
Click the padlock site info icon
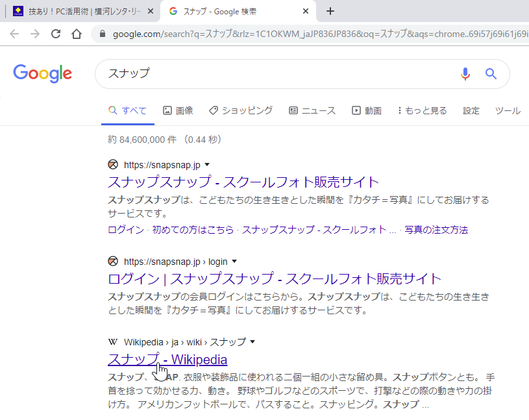[x=103, y=34]
